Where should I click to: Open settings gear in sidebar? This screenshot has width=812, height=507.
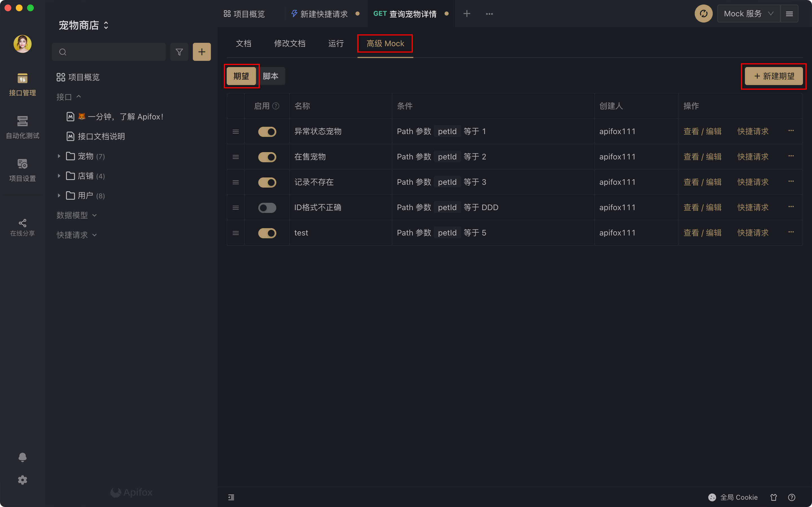click(x=23, y=480)
